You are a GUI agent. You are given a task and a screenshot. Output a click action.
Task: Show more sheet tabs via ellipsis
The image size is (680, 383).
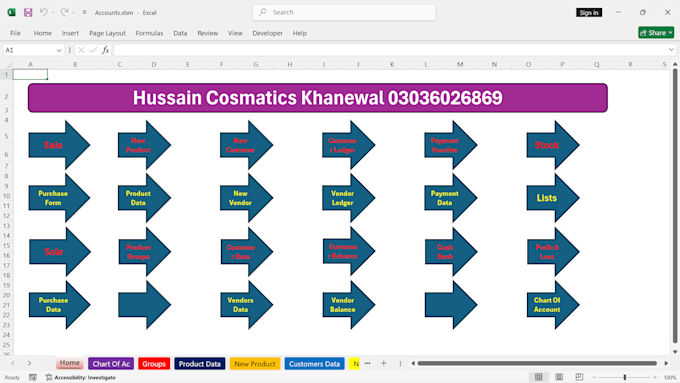[x=367, y=363]
